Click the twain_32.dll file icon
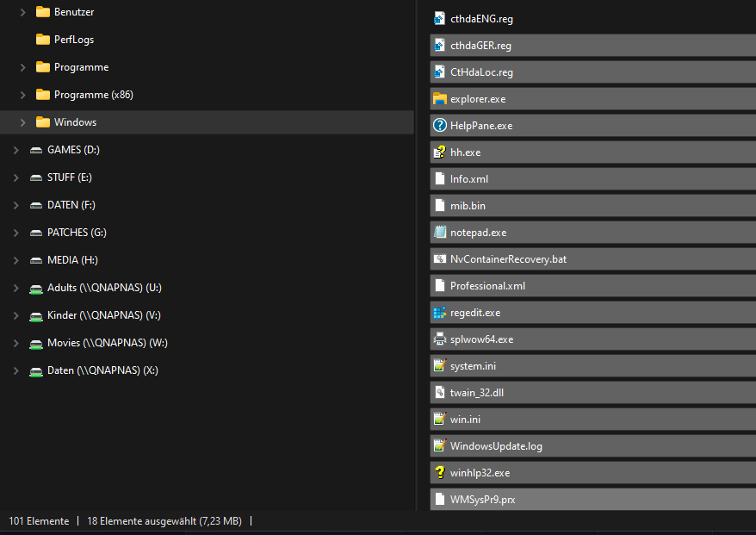Image resolution: width=756 pixels, height=535 pixels. click(x=439, y=393)
